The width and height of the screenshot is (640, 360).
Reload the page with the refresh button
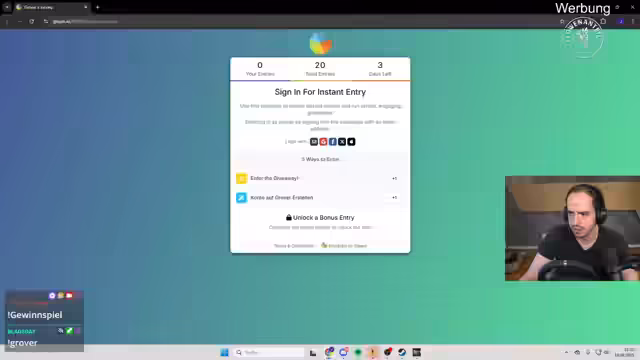(x=31, y=21)
